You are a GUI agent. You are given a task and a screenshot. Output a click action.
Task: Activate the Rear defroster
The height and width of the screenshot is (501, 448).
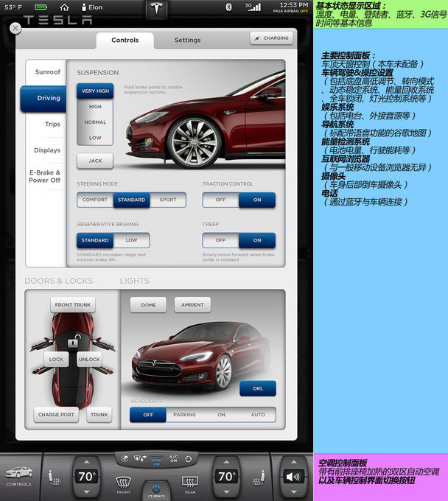tap(190, 484)
